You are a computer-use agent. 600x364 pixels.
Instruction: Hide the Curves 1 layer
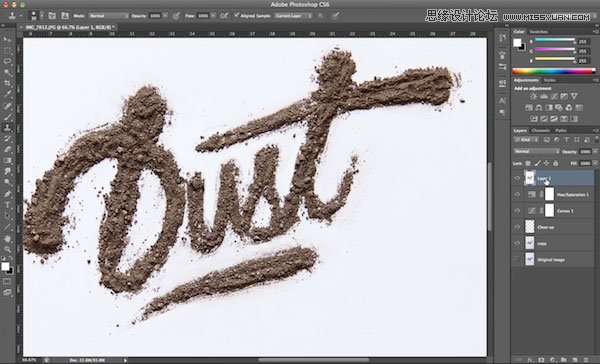point(517,211)
